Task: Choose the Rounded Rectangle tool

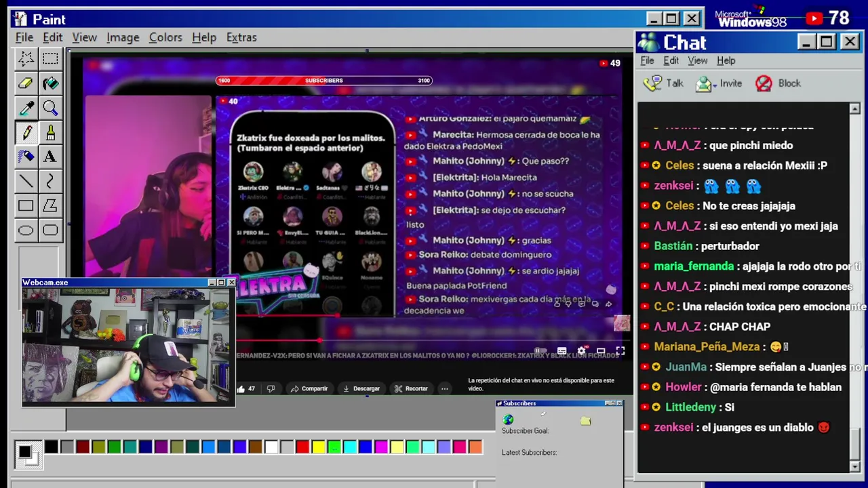Action: coord(50,230)
